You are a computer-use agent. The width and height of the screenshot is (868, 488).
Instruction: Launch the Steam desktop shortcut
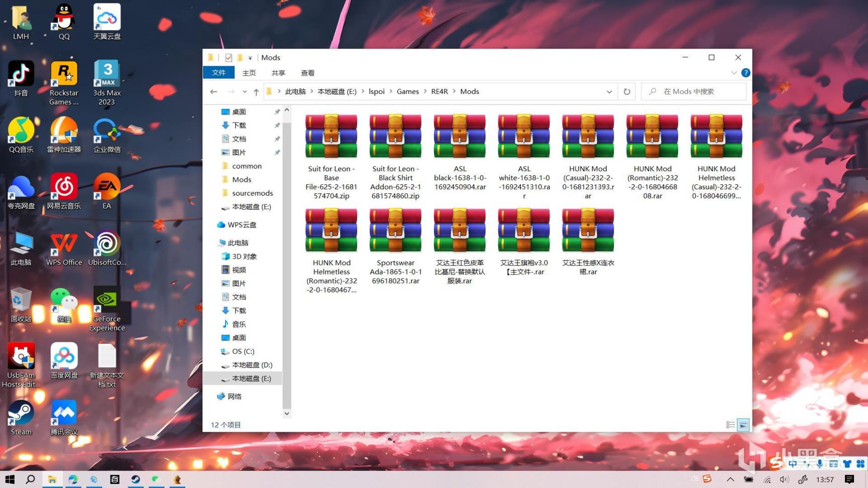pyautogui.click(x=21, y=418)
